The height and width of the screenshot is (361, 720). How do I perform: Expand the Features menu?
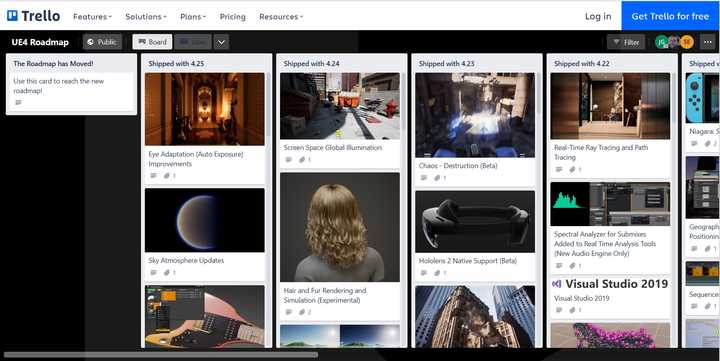point(92,17)
